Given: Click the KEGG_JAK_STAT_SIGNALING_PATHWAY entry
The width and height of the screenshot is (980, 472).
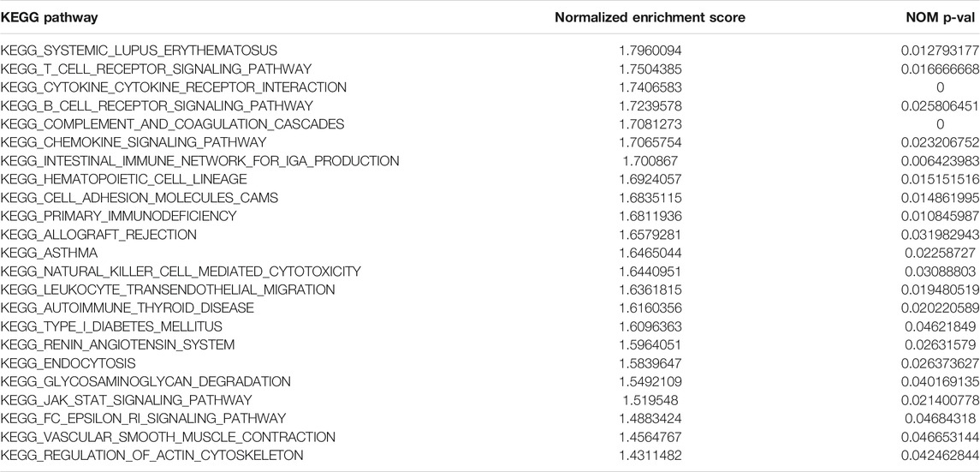Looking at the screenshot, I should 127,400.
